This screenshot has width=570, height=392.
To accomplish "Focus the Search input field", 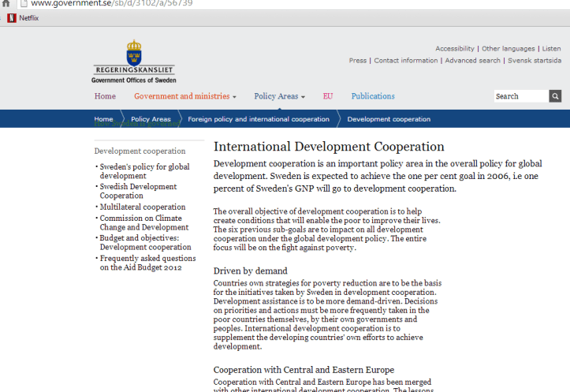I will 521,96.
